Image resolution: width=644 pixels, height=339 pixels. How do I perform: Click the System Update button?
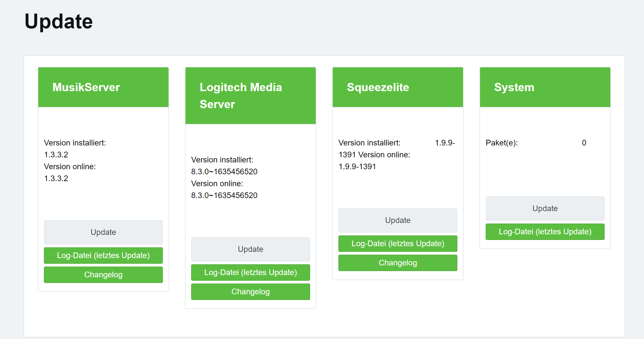point(545,208)
